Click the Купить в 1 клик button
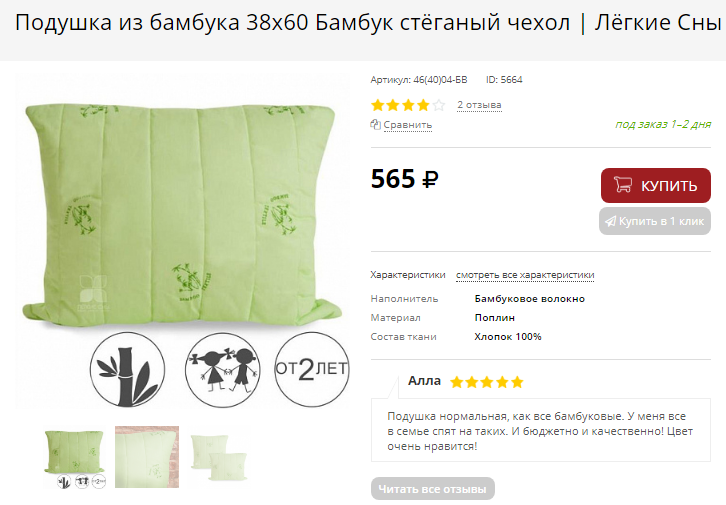Viewport: 726px width, 505px height. tap(655, 221)
